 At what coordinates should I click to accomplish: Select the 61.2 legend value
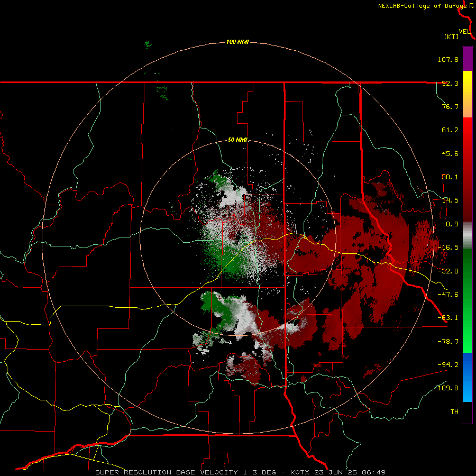(x=450, y=130)
